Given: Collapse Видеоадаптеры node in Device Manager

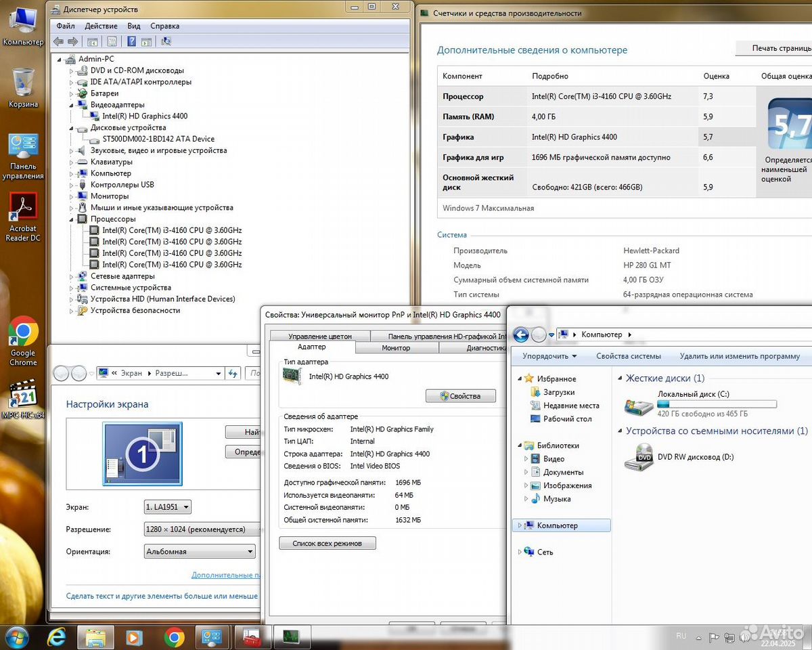Looking at the screenshot, I should coord(72,105).
